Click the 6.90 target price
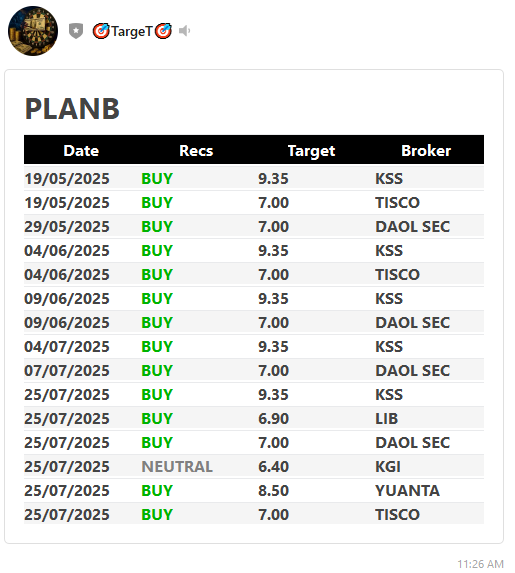 point(273,418)
